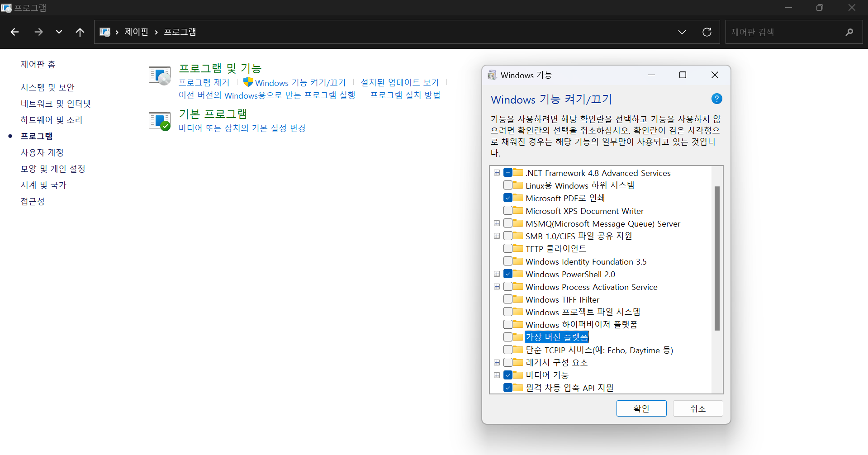This screenshot has height=455, width=868.
Task: Expand .NET Framework 4.8 Advanced Services
Action: (497, 173)
